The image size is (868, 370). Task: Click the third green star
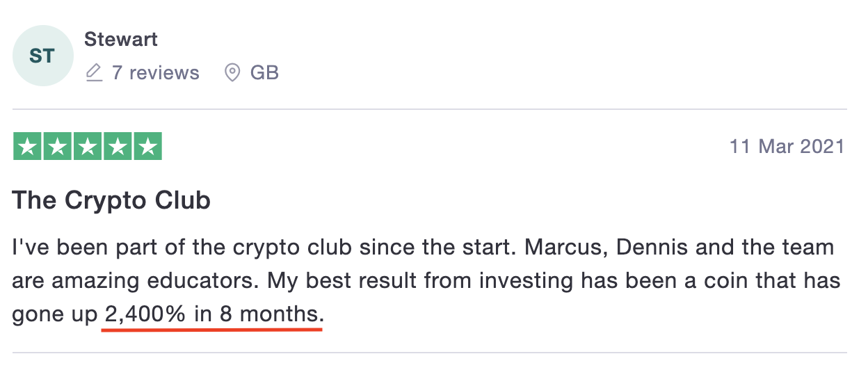tap(88, 146)
